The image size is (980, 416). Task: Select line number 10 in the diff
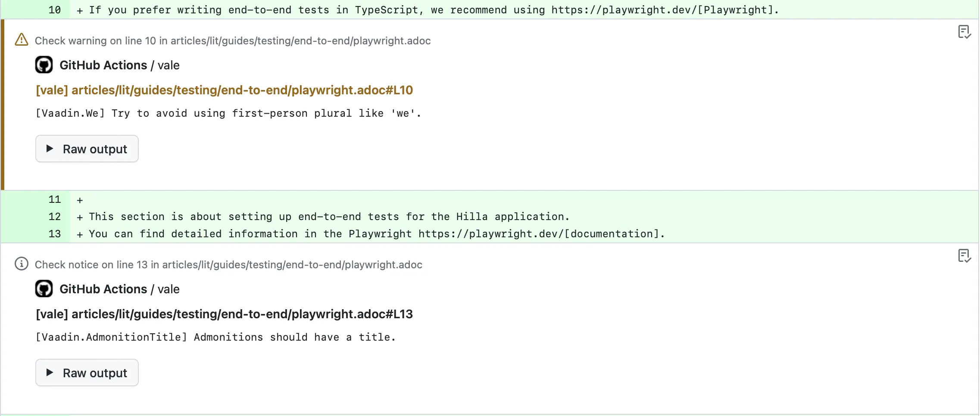tap(55, 9)
